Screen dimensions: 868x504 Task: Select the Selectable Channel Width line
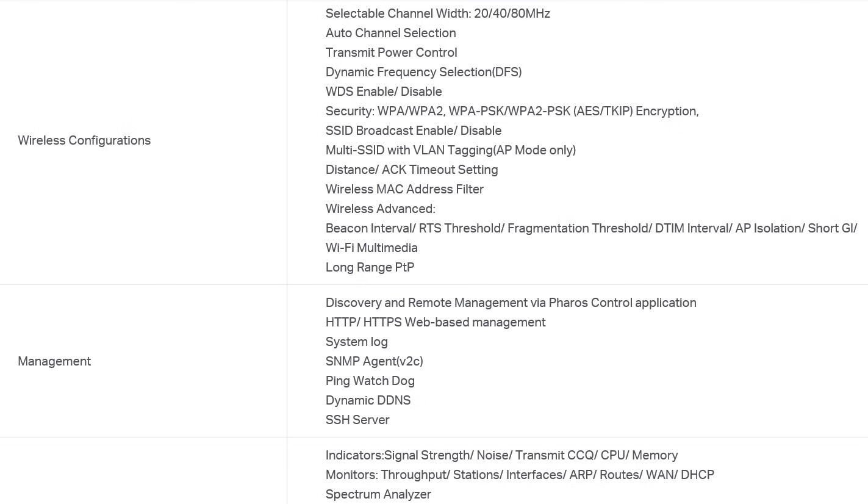click(x=438, y=13)
